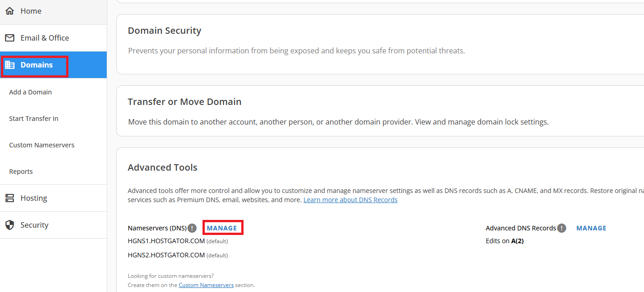Click MANAGE for Advanced DNS Records
The image size is (644, 292).
coord(591,228)
